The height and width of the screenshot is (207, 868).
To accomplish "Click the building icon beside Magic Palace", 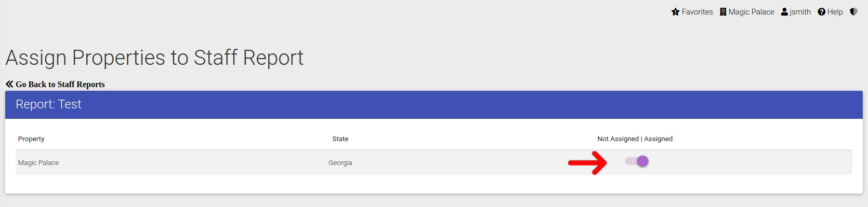I will pyautogui.click(x=723, y=12).
